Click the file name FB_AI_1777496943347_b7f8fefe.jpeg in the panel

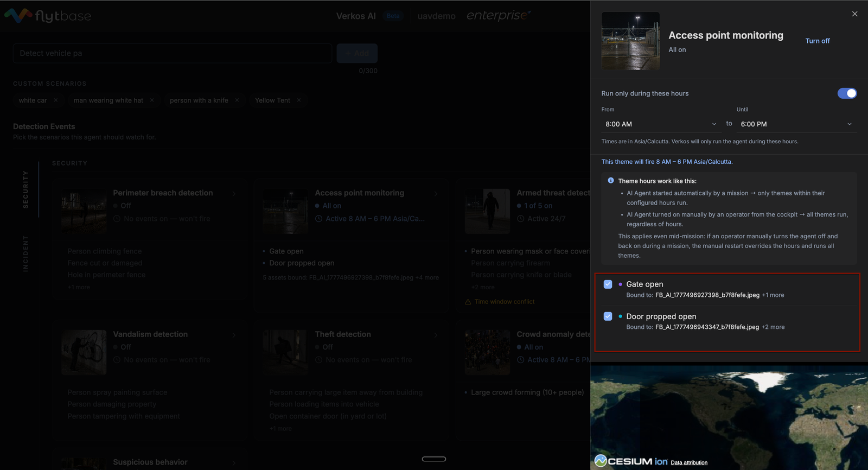click(707, 327)
